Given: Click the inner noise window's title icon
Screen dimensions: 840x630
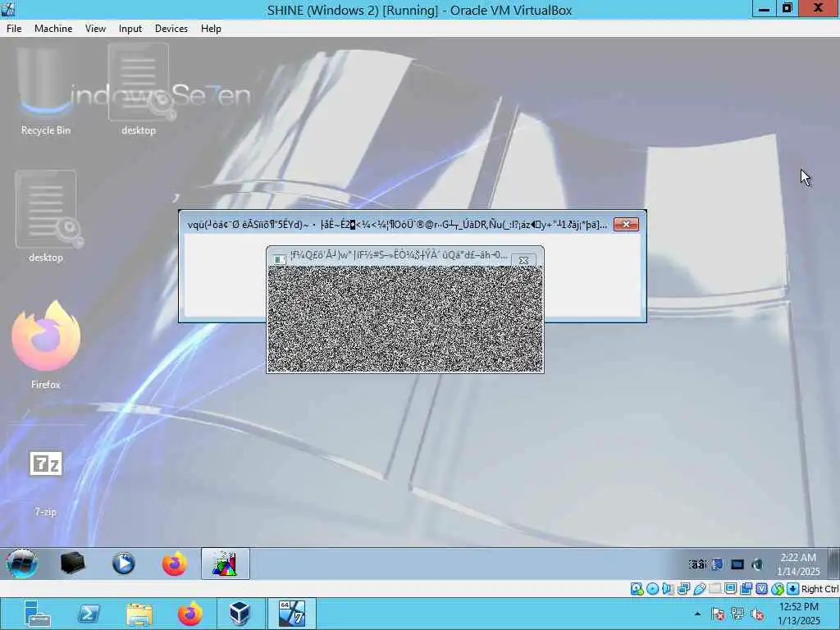Looking at the screenshot, I should [279, 258].
